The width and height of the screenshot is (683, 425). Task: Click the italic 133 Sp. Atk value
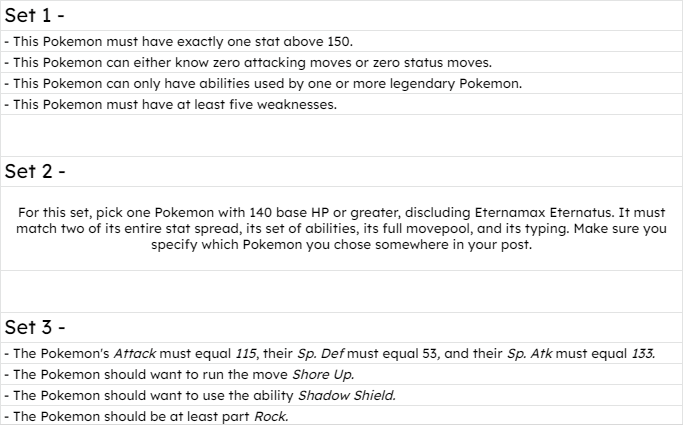[x=643, y=354]
